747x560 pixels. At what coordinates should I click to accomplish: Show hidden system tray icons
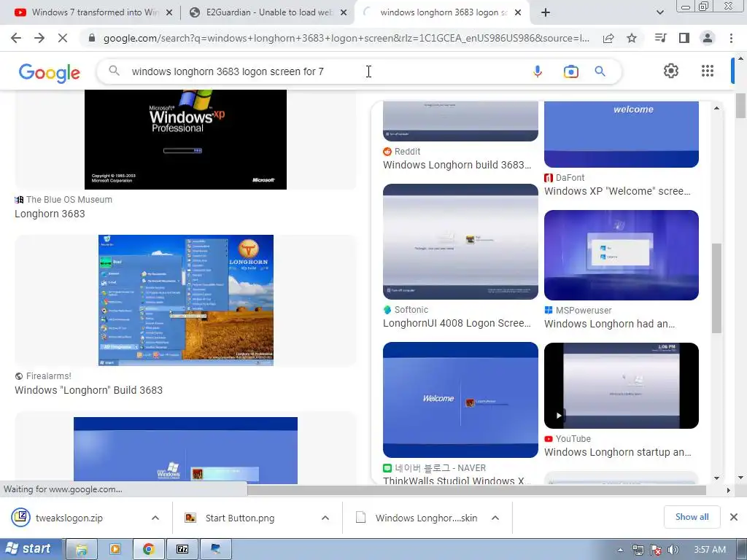coord(620,550)
